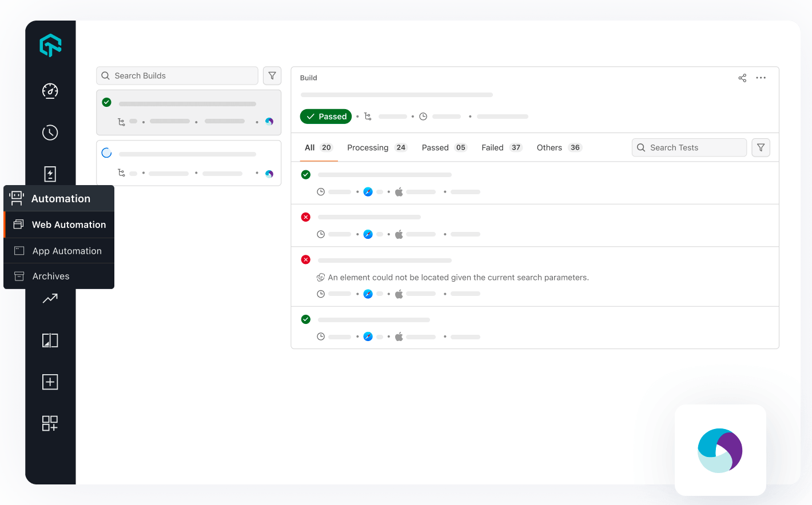The height and width of the screenshot is (505, 812).
Task: Click the green Passed status badge
Action: pyautogui.click(x=326, y=117)
